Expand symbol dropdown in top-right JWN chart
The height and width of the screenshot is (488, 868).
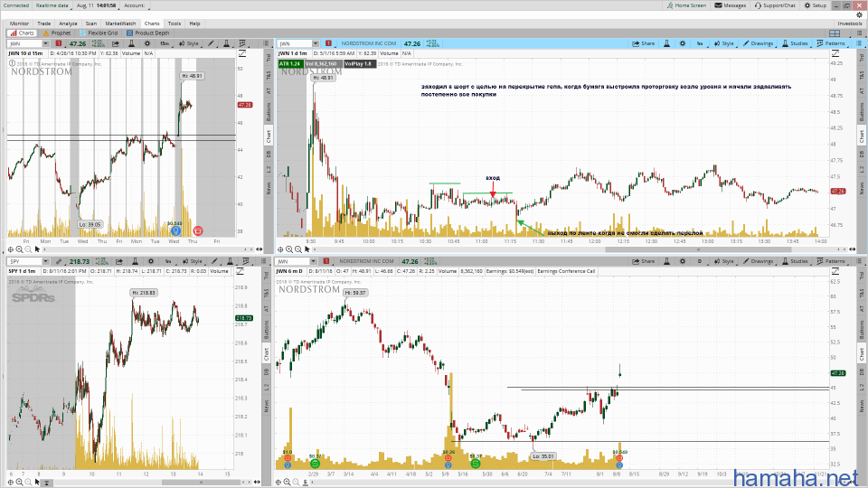click(x=315, y=43)
